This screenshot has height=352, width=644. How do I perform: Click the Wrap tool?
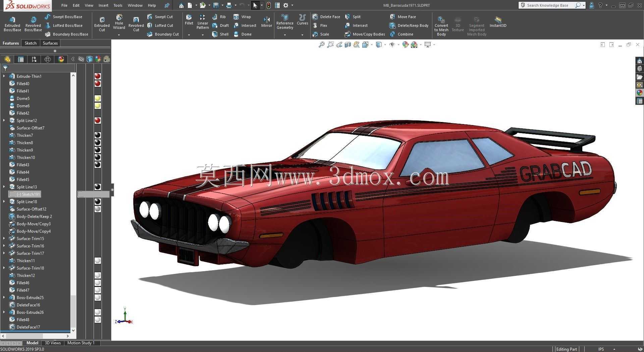(x=242, y=17)
